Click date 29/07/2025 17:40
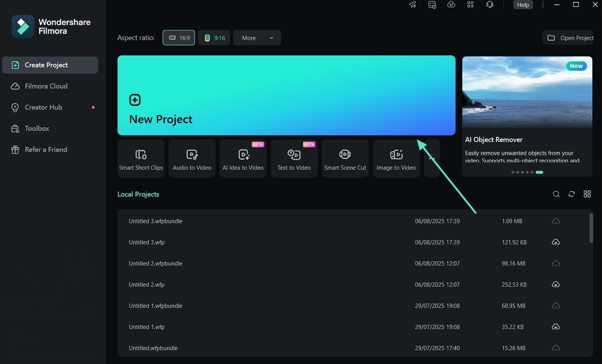602x364 pixels. 437,348
